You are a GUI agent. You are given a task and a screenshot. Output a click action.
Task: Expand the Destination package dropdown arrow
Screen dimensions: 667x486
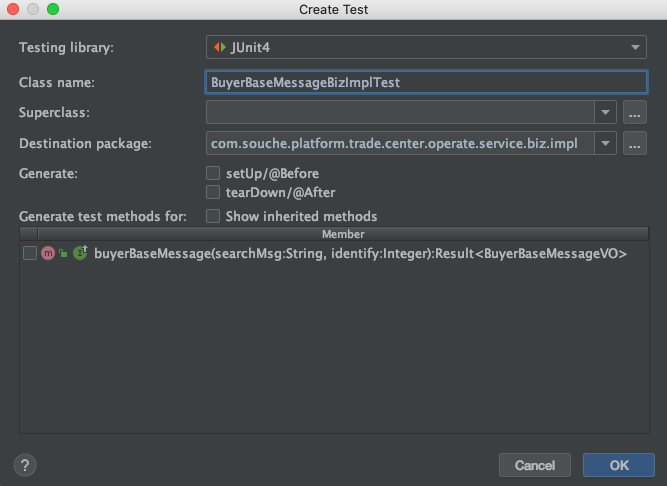604,144
